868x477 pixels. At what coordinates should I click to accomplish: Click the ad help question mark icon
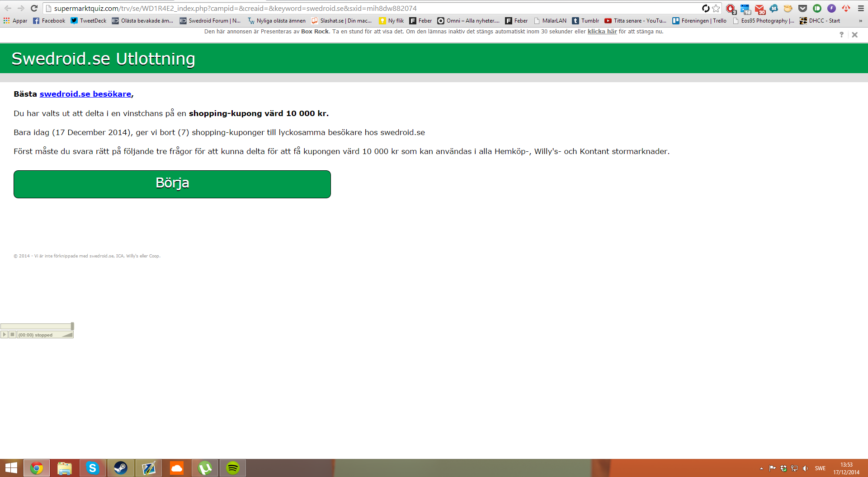point(841,35)
